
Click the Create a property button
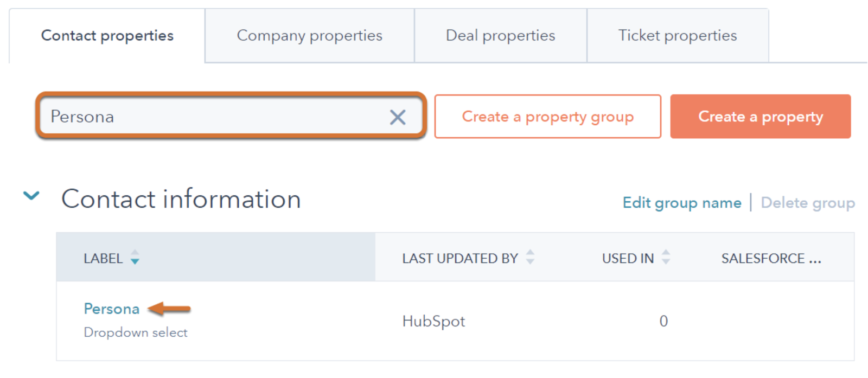760,117
